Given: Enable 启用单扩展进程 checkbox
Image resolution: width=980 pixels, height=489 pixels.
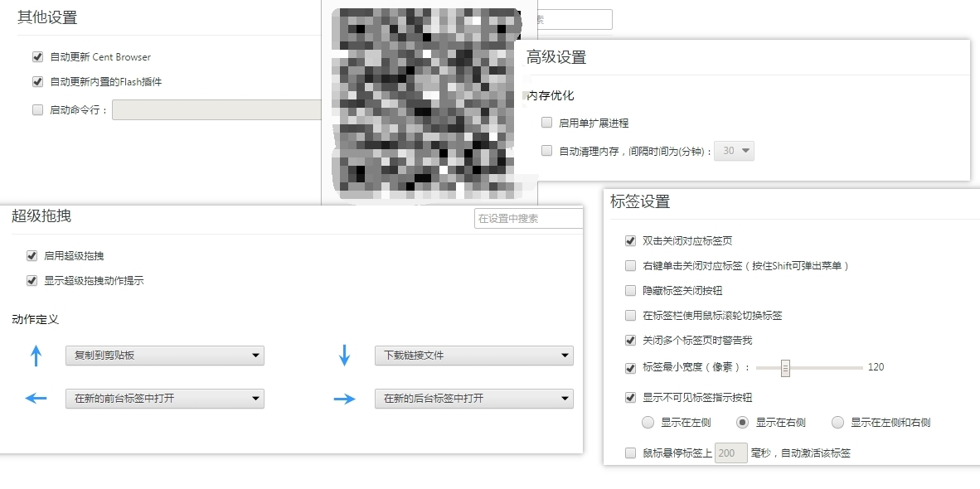Looking at the screenshot, I should (547, 123).
